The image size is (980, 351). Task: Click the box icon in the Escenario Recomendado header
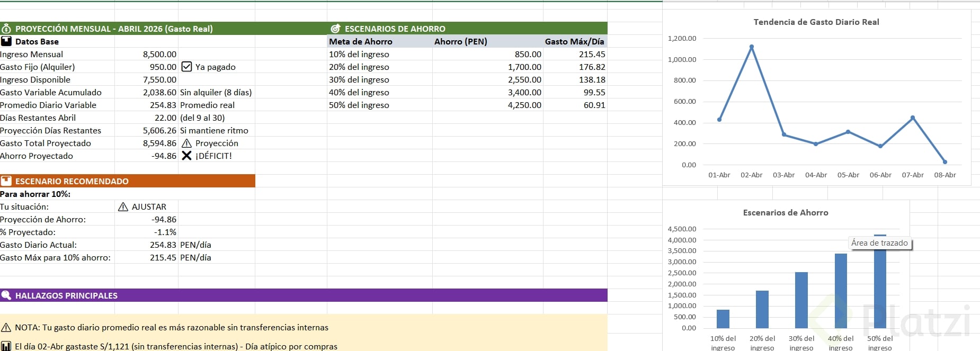pos(6,181)
